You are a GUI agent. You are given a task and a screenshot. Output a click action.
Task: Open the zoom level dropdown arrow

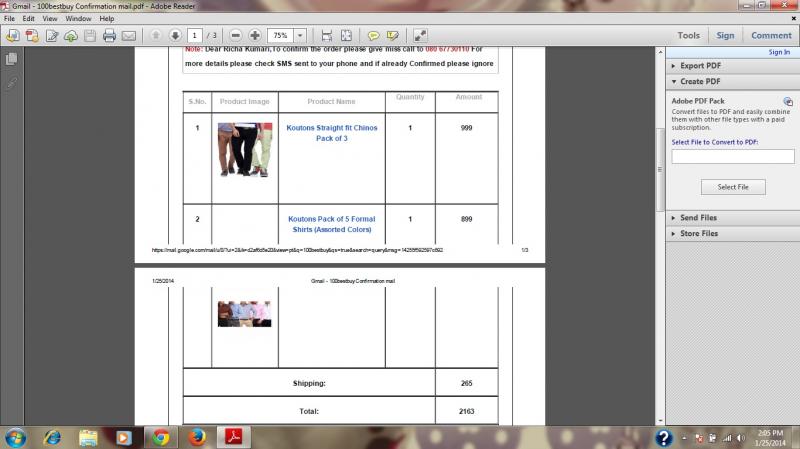300,35
